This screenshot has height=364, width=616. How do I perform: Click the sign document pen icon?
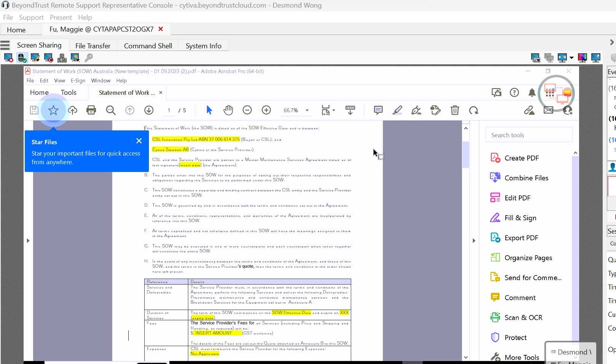[417, 110]
